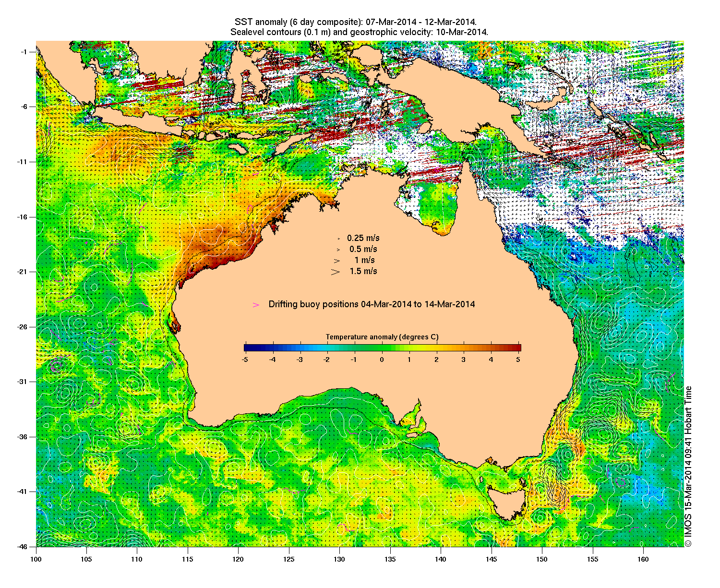Click the magenta drifting buoy arrow marker
Image resolution: width=720 pixels, height=588 pixels.
point(256,305)
